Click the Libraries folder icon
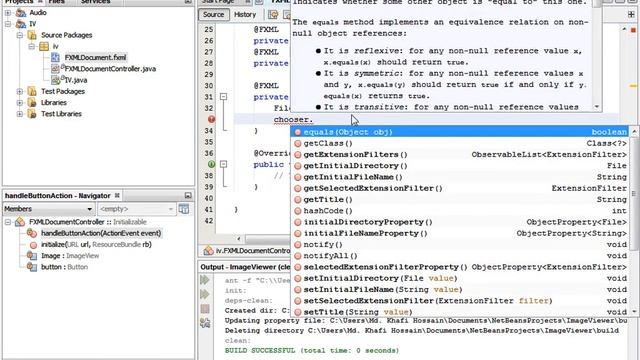The width and height of the screenshot is (640, 360). [x=32, y=103]
